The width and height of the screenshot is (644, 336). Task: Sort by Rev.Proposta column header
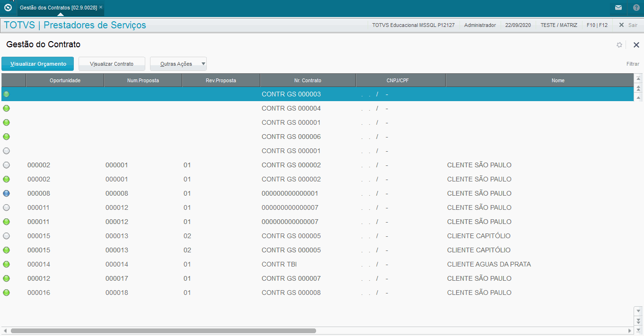[221, 80]
